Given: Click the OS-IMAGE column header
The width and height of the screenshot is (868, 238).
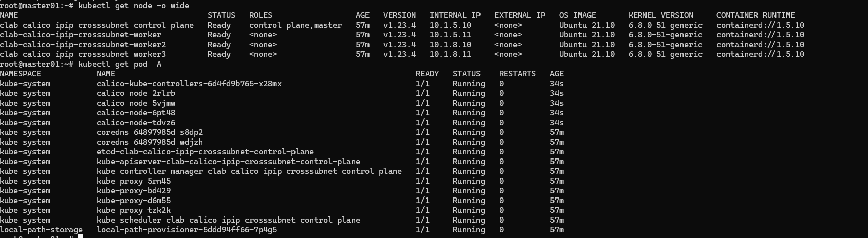Looking at the screenshot, I should (580, 15).
